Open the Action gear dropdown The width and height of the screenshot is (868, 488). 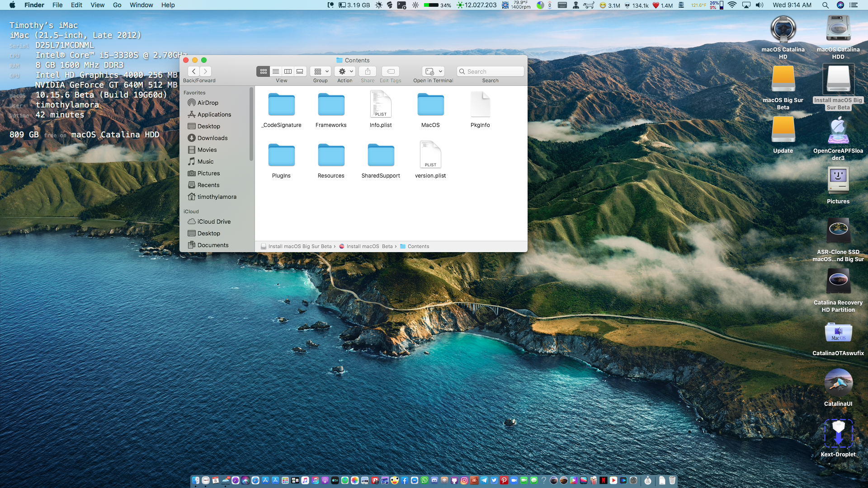[x=345, y=71]
